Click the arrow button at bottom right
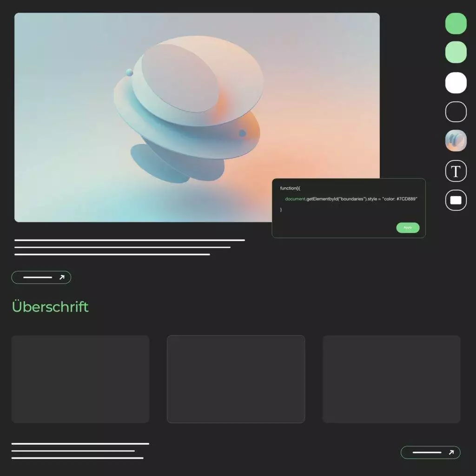Screen dimensions: 476x476 (x=430, y=452)
